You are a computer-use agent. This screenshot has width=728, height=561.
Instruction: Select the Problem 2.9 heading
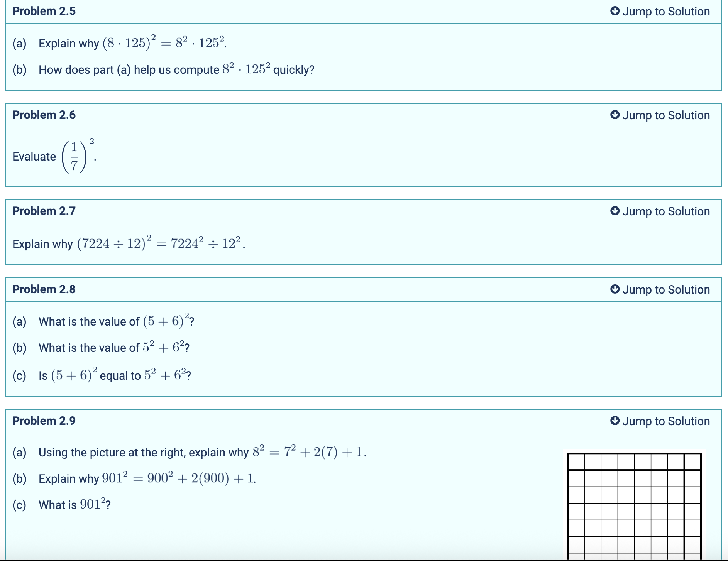pyautogui.click(x=44, y=421)
